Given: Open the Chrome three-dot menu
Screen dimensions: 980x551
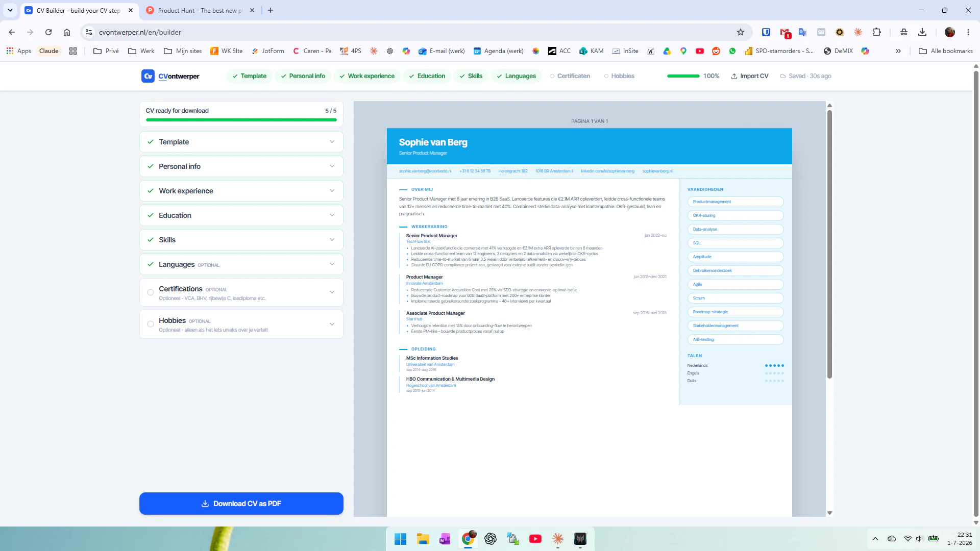Looking at the screenshot, I should point(968,32).
